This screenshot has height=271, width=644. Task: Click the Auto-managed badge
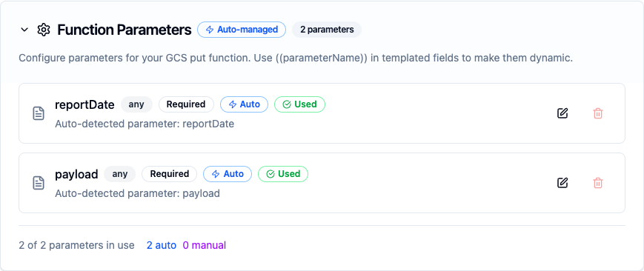(242, 30)
